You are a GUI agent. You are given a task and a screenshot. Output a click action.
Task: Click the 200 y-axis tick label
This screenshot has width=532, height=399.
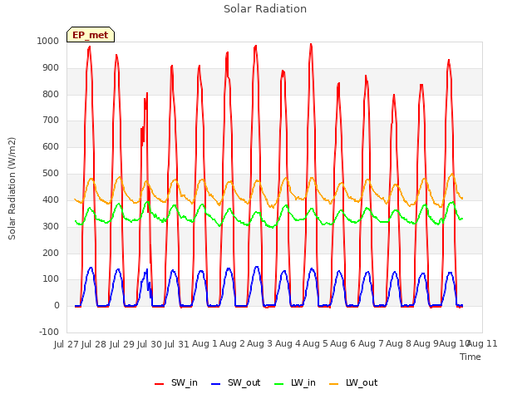click(x=51, y=253)
